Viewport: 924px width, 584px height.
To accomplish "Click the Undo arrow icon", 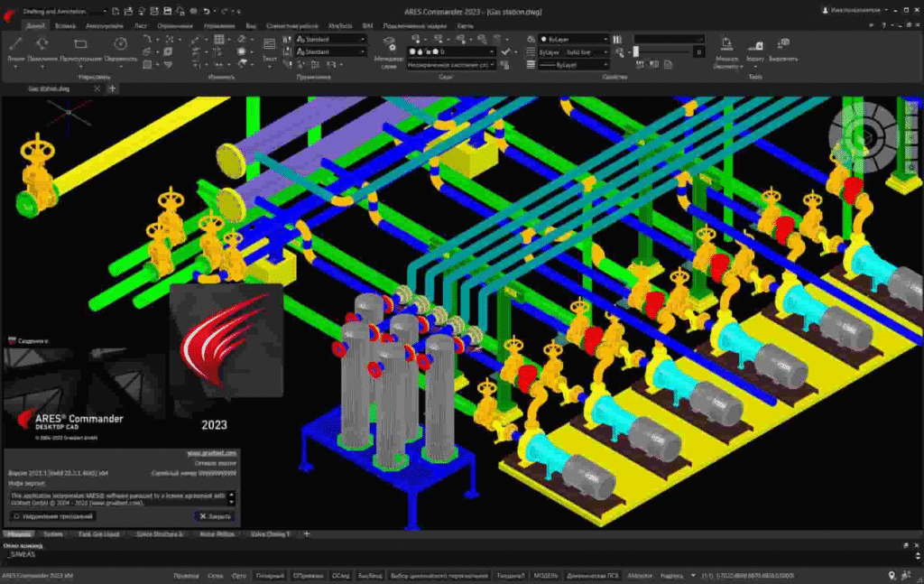I will click(x=207, y=10).
